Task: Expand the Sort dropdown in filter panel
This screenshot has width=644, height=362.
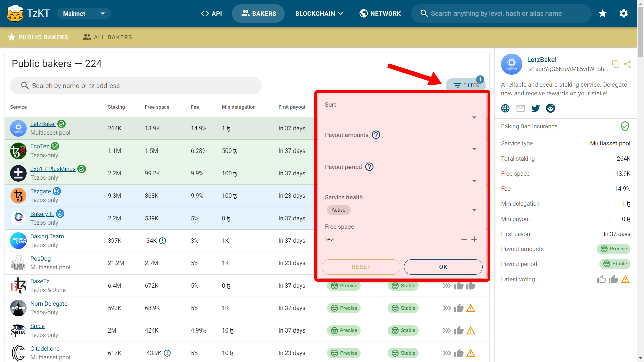Action: 474,117
